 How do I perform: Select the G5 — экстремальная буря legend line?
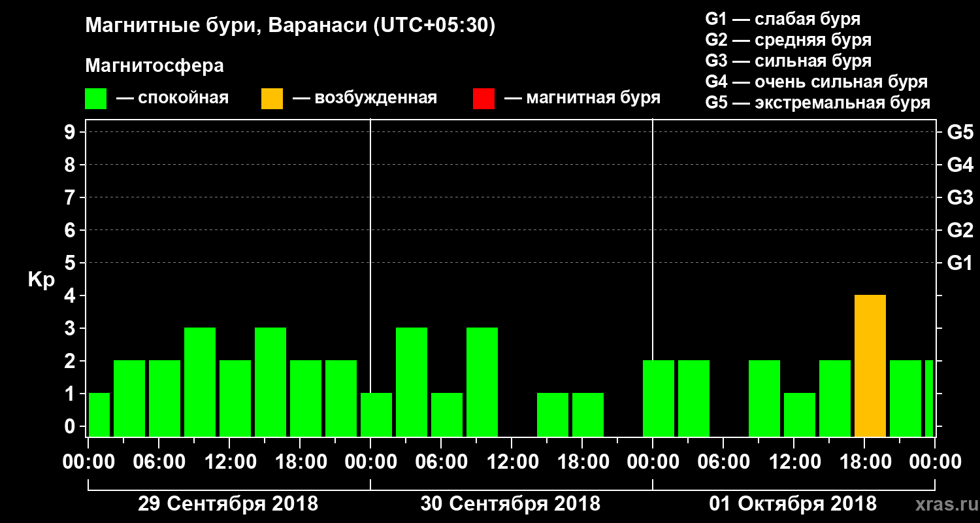(x=818, y=103)
